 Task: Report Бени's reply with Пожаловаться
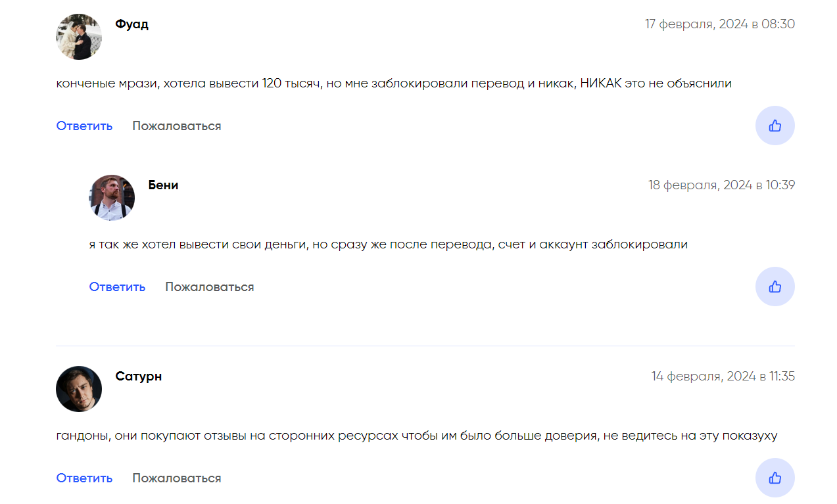coord(209,287)
